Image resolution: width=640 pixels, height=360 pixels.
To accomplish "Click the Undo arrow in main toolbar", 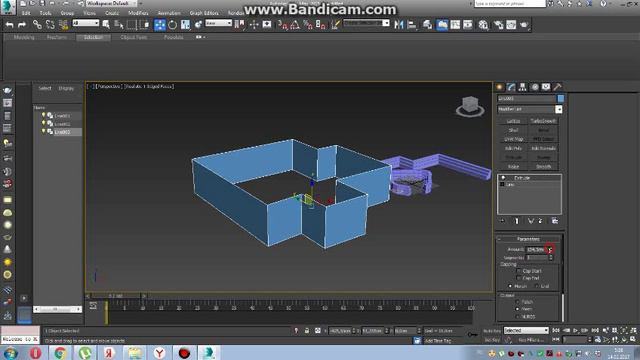I will click(x=9, y=25).
